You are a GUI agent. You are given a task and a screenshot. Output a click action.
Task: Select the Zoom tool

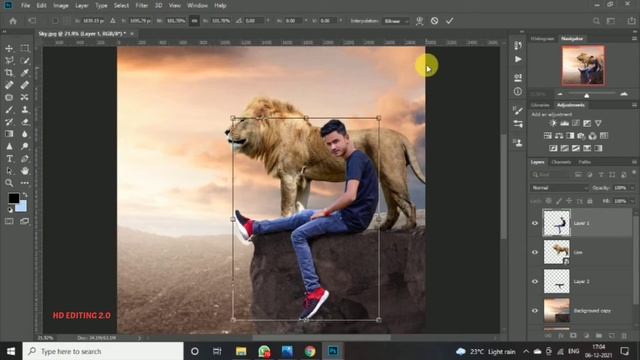(x=9, y=183)
